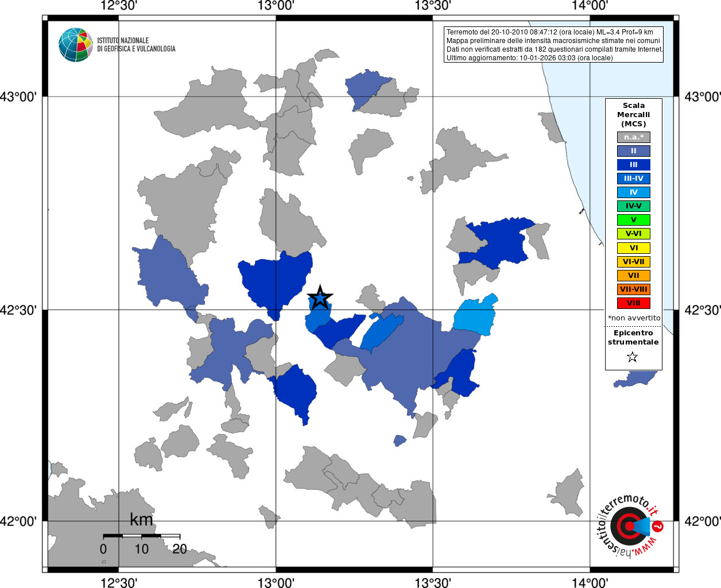The width and height of the screenshot is (721, 588).
Task: Click top axis label 13°30'
Action: click(433, 6)
